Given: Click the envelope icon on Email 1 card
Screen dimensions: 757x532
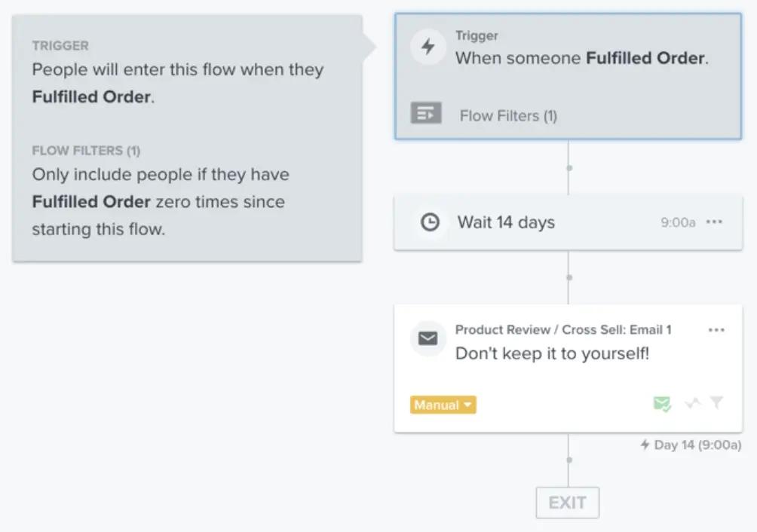Looking at the screenshot, I should click(x=428, y=338).
